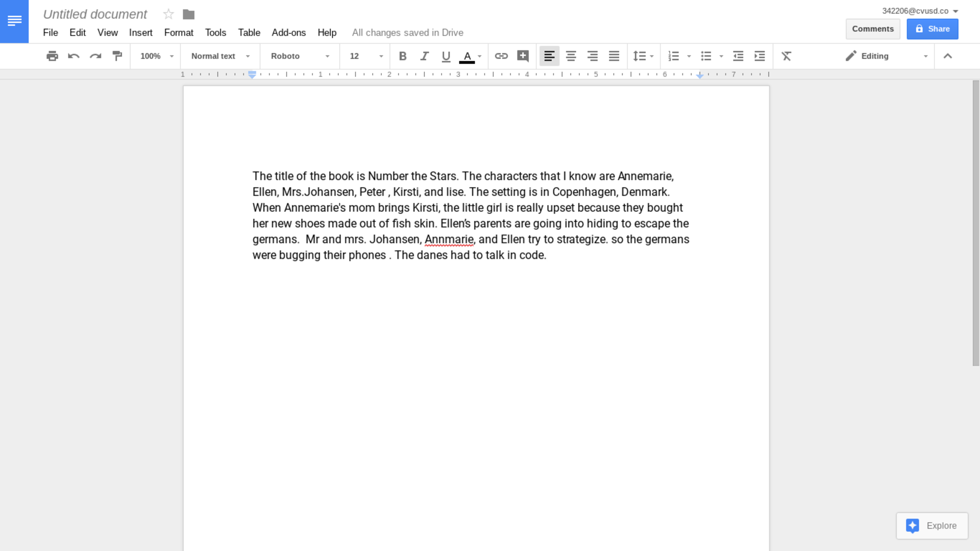
Task: Expand the Normal text style dropdown
Action: click(x=220, y=56)
